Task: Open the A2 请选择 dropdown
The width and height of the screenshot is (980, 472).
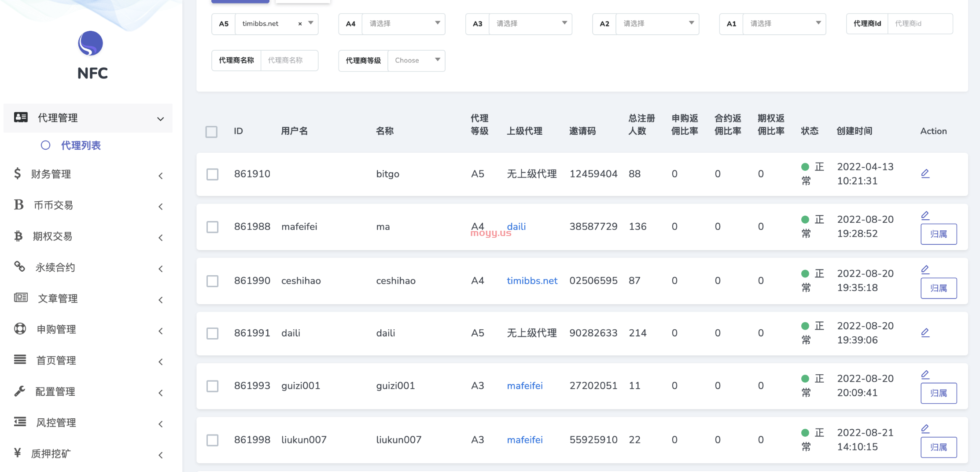Action: (657, 24)
